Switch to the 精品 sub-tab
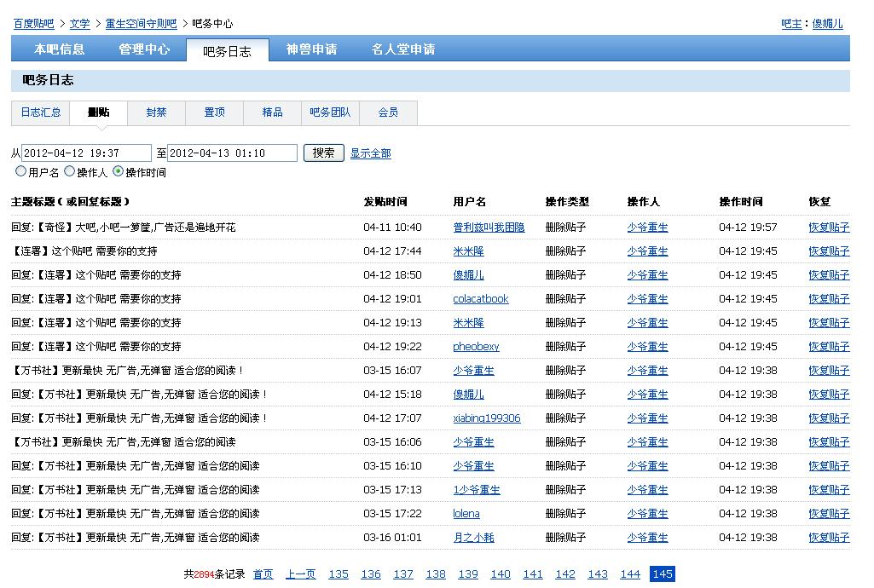 tap(273, 112)
